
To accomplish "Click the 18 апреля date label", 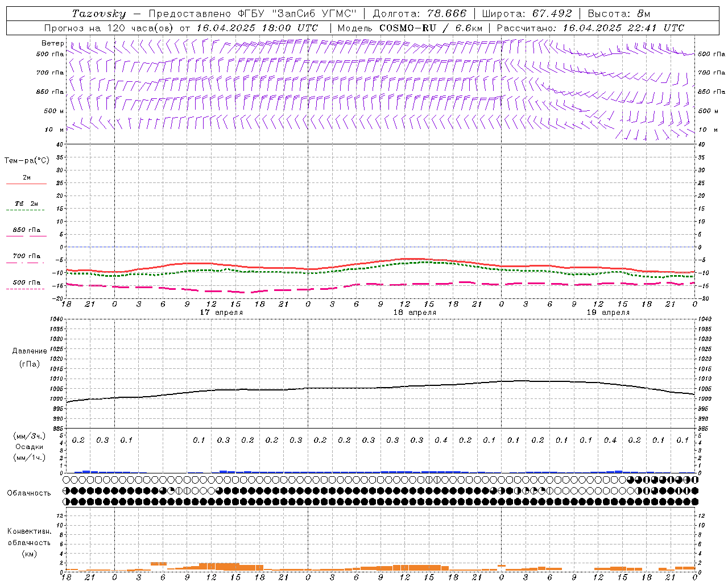I will coord(415,313).
